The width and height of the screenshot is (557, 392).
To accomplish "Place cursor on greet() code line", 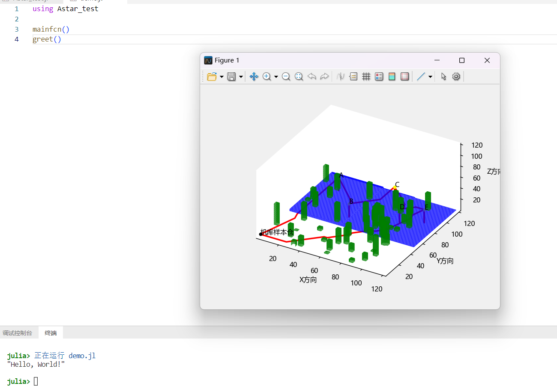I will pos(47,39).
